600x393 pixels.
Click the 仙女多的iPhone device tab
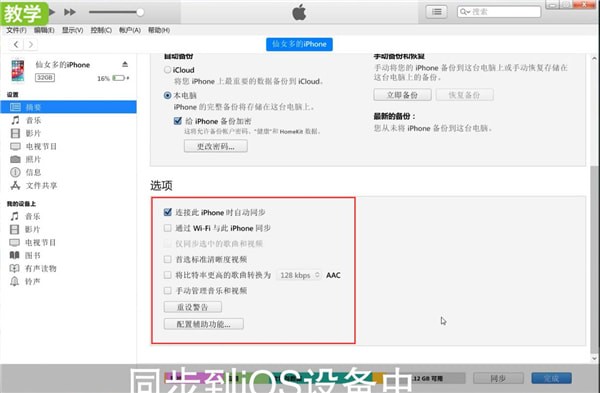[x=299, y=44]
